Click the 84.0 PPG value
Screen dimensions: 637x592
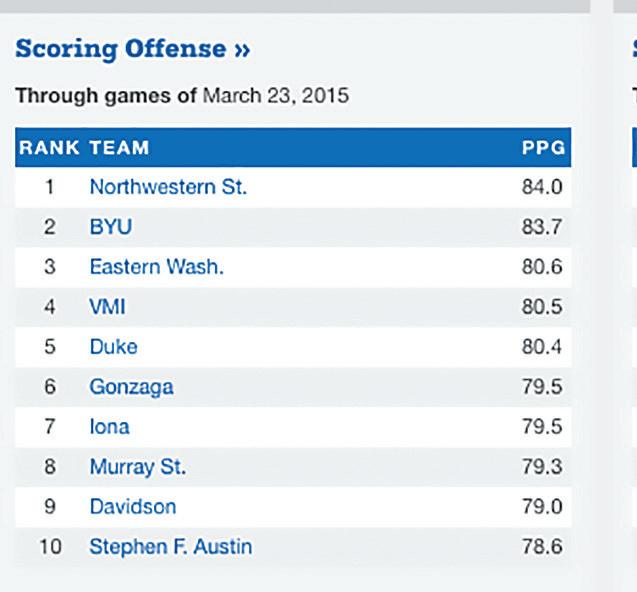pos(542,187)
